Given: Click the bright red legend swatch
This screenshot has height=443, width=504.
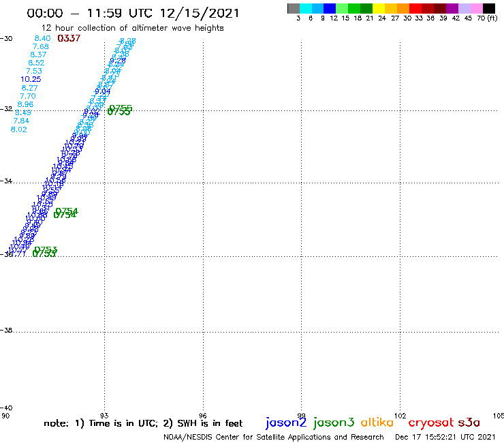Looking at the screenshot, I should (x=415, y=8).
